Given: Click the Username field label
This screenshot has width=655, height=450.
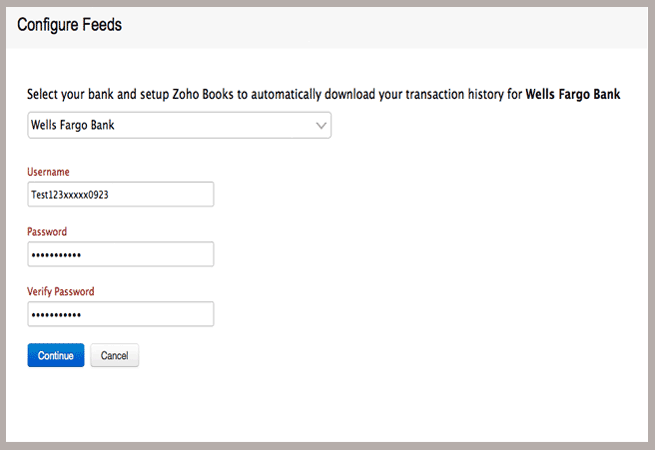Looking at the screenshot, I should point(48,173).
